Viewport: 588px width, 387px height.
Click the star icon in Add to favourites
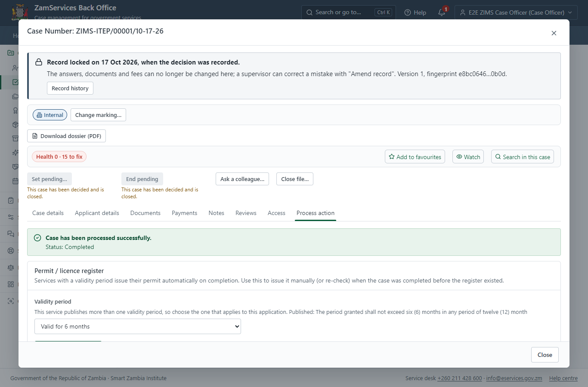coord(392,157)
